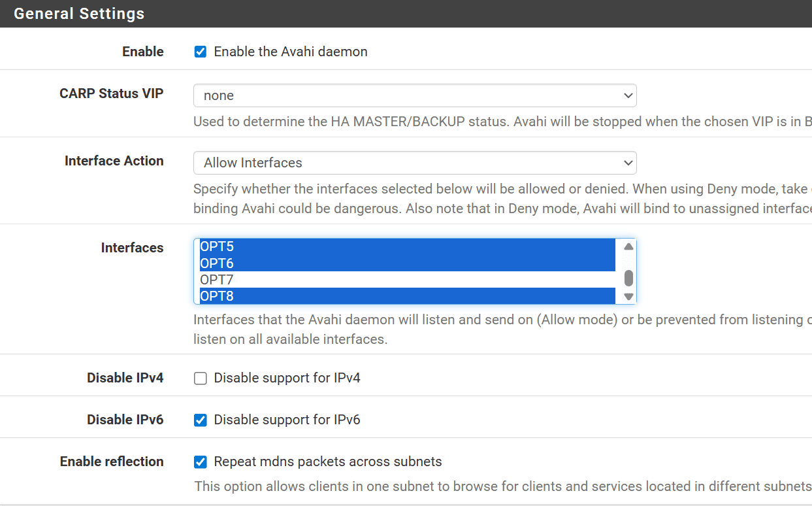Viewport: 812px width, 506px height.
Task: Choose OPT6 from the Interfaces list
Action: [x=406, y=263]
